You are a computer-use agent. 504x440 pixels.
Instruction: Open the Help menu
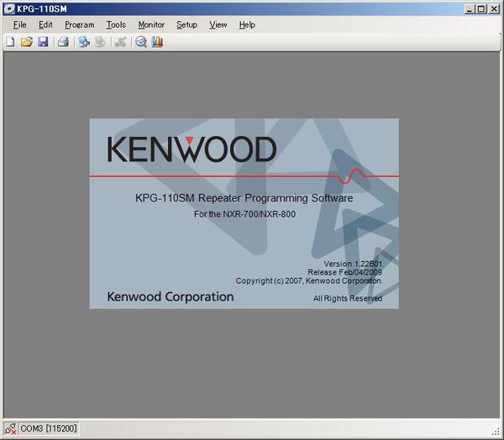pos(247,24)
